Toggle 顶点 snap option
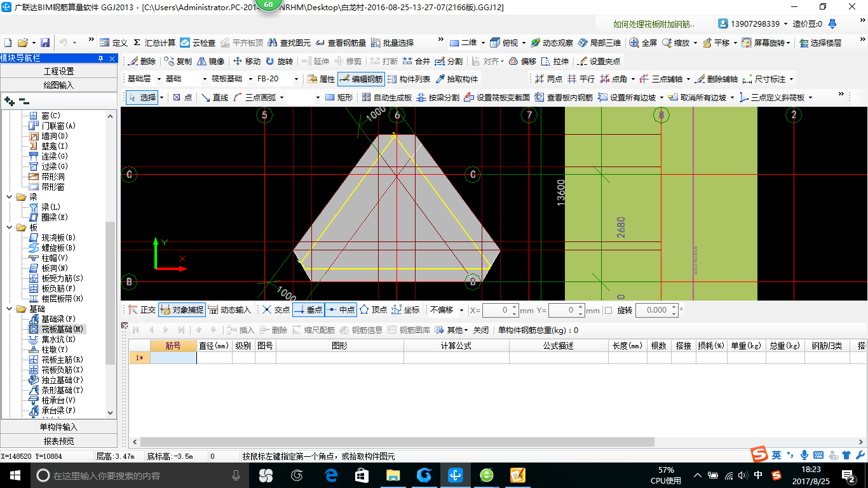Image resolution: width=868 pixels, height=488 pixels. click(x=373, y=310)
